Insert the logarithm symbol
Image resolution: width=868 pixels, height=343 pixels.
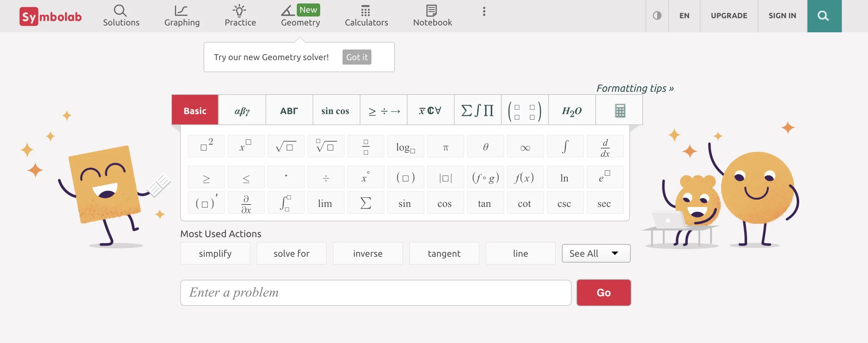(405, 146)
